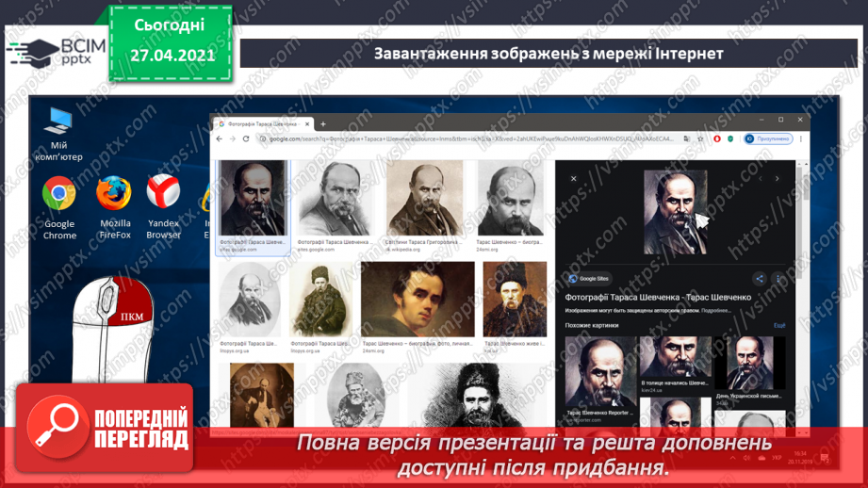The height and width of the screenshot is (488, 868).
Task: Click the red Opera-style extension icon
Action: point(717,138)
